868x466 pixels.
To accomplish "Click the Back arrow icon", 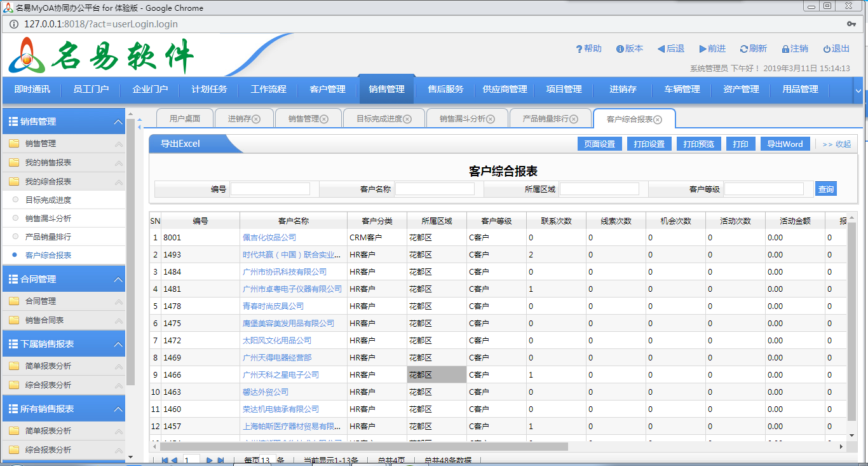I will click(661, 49).
